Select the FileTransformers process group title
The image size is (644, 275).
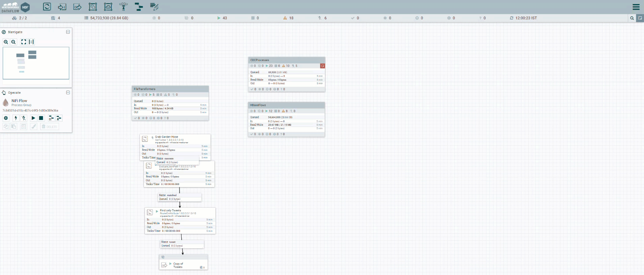(144, 89)
